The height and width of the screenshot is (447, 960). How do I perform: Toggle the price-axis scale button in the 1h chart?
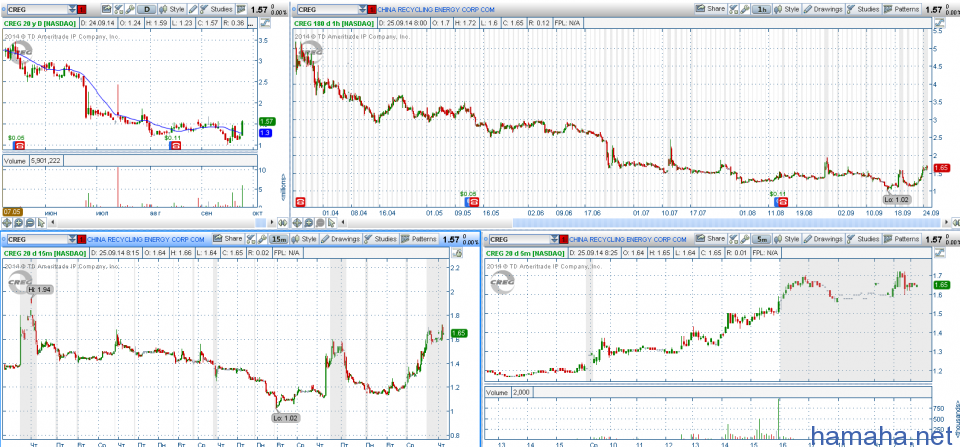[x=939, y=23]
